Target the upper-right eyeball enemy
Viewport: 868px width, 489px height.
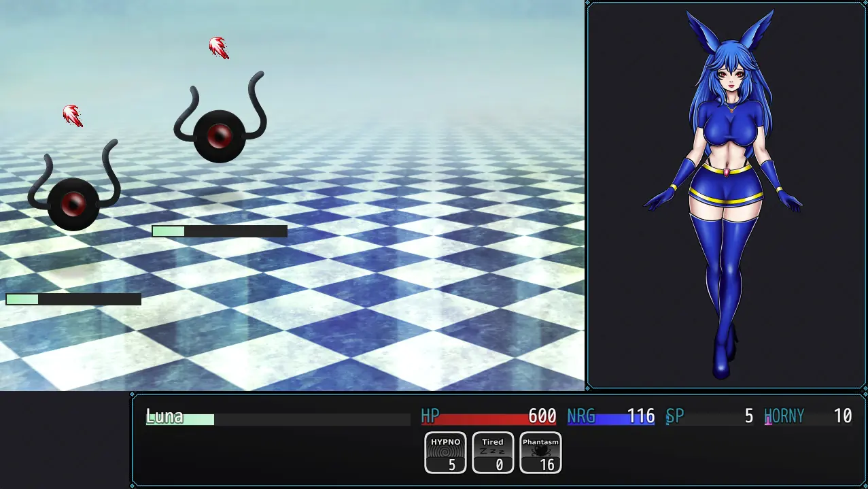[219, 134]
